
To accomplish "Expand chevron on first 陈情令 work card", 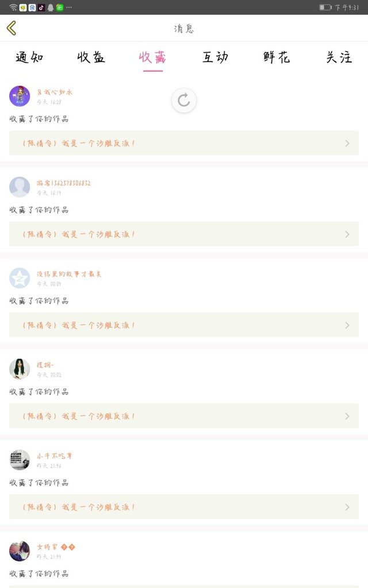I will coord(347,143).
